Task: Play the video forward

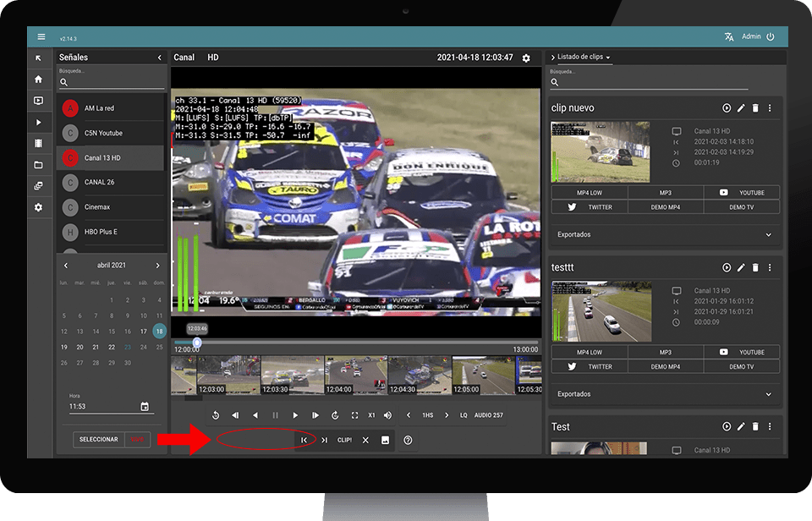Action: point(295,415)
